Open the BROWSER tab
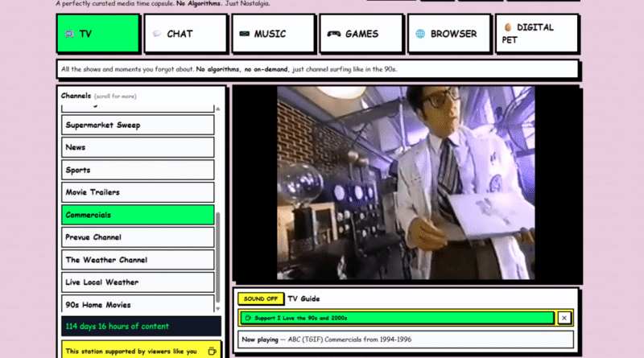644x358 pixels. (x=449, y=34)
